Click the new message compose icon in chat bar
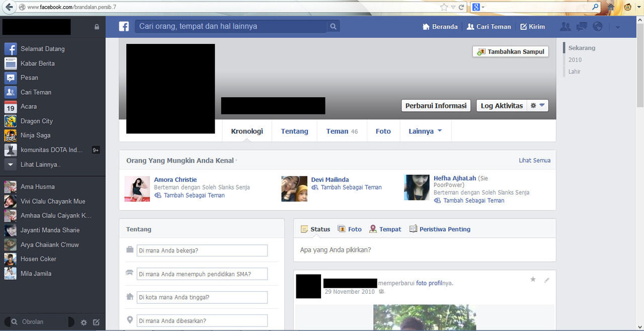This screenshot has height=331, width=644. [x=97, y=322]
